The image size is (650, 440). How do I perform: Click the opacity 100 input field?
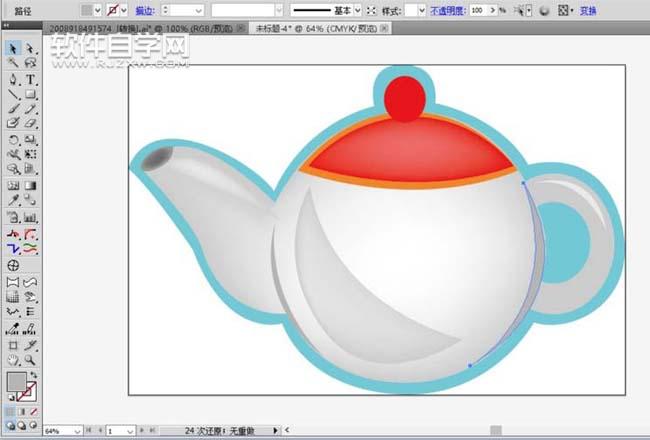click(481, 10)
